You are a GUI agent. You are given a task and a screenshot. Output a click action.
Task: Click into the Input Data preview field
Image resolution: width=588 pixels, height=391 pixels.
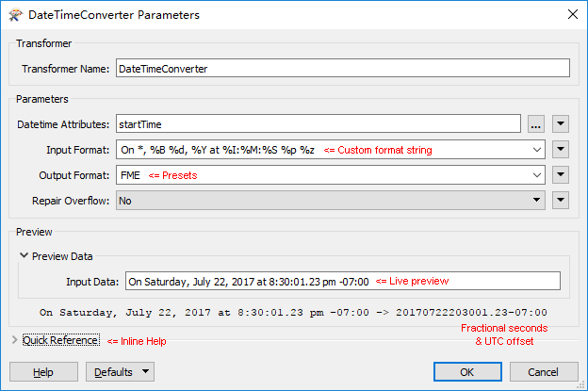coord(343,281)
